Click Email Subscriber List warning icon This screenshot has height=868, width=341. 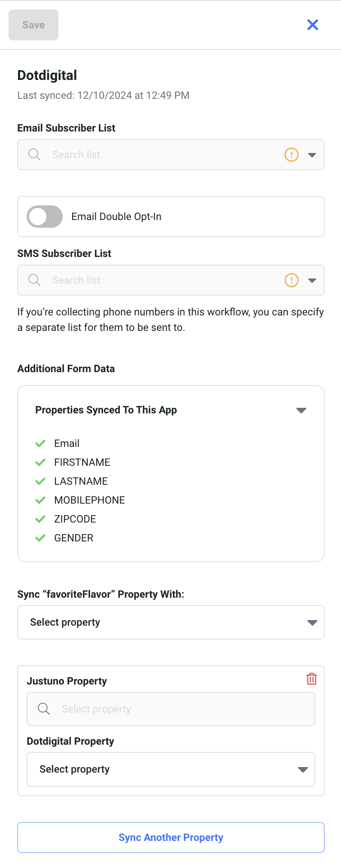click(292, 155)
